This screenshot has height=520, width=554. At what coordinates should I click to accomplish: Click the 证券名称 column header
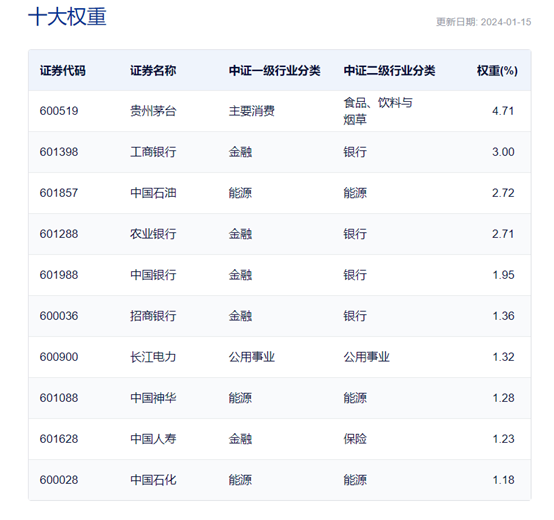pos(153,71)
